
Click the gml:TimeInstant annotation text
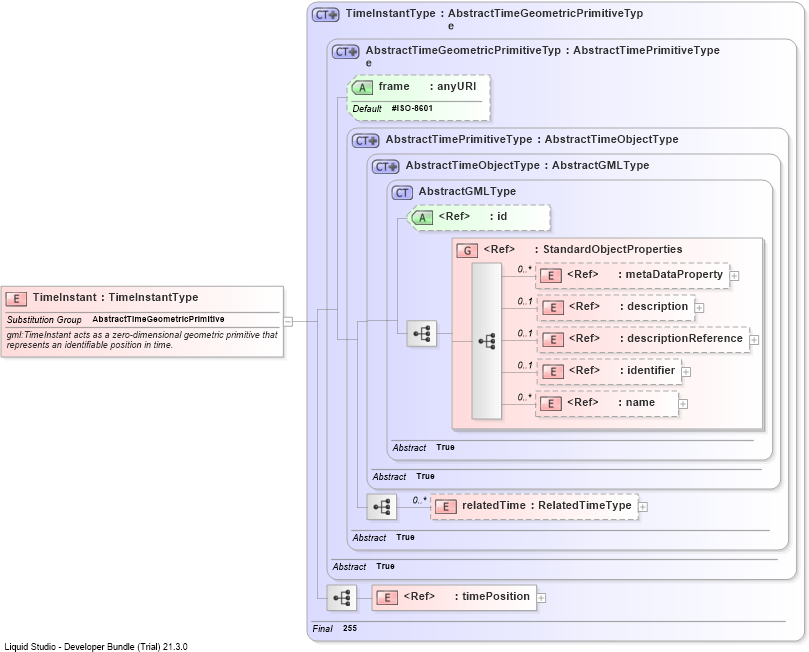pos(142,340)
